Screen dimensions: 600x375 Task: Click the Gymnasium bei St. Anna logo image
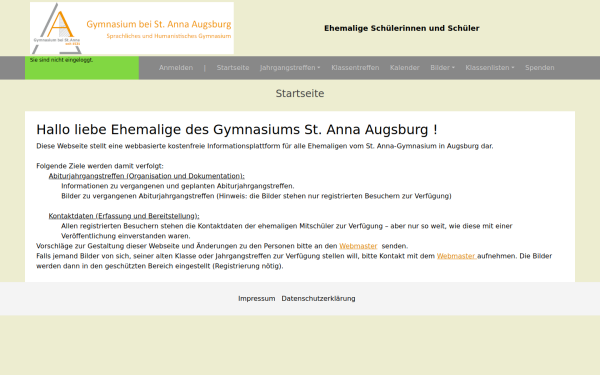132,28
